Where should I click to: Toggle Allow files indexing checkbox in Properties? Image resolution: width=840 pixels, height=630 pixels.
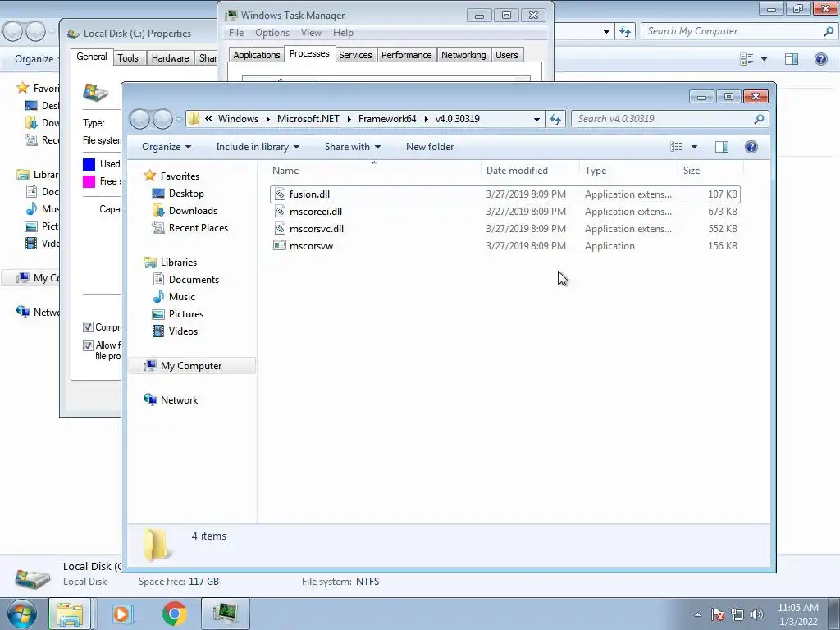88,345
